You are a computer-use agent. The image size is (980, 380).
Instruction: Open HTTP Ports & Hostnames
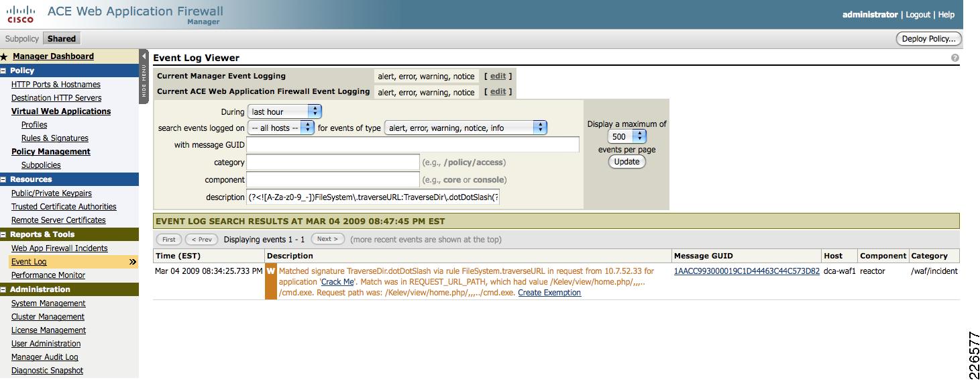tap(56, 85)
